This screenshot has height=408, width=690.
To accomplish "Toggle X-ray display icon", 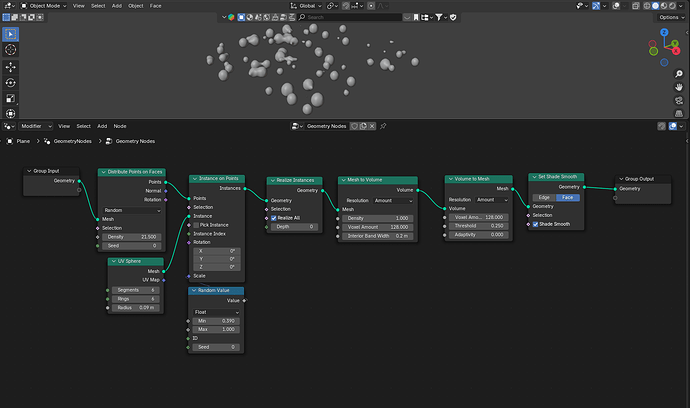I will point(635,6).
